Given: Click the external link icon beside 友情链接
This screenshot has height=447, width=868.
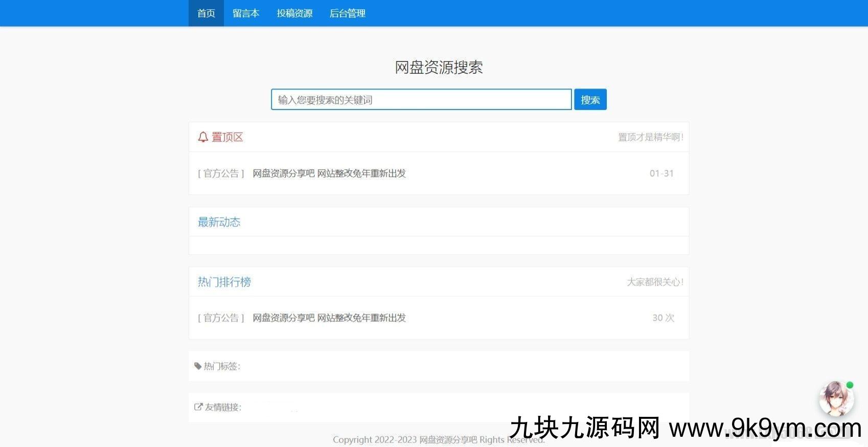Looking at the screenshot, I should click(x=198, y=407).
